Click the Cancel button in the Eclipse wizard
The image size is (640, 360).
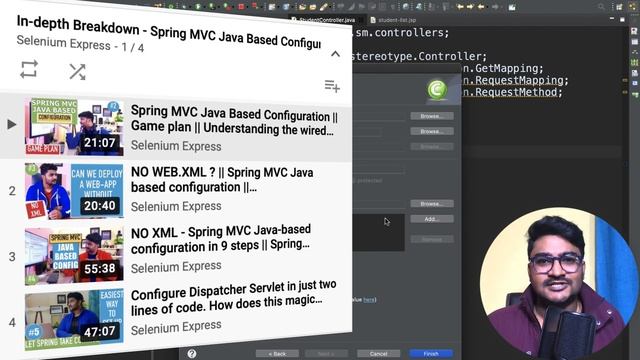378,353
